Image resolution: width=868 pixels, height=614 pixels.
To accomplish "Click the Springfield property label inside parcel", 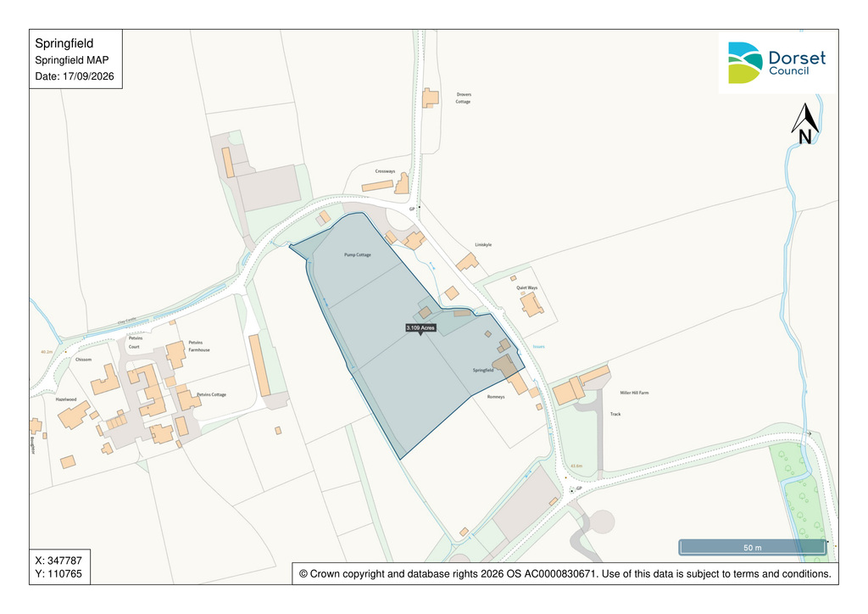I will pos(483,370).
